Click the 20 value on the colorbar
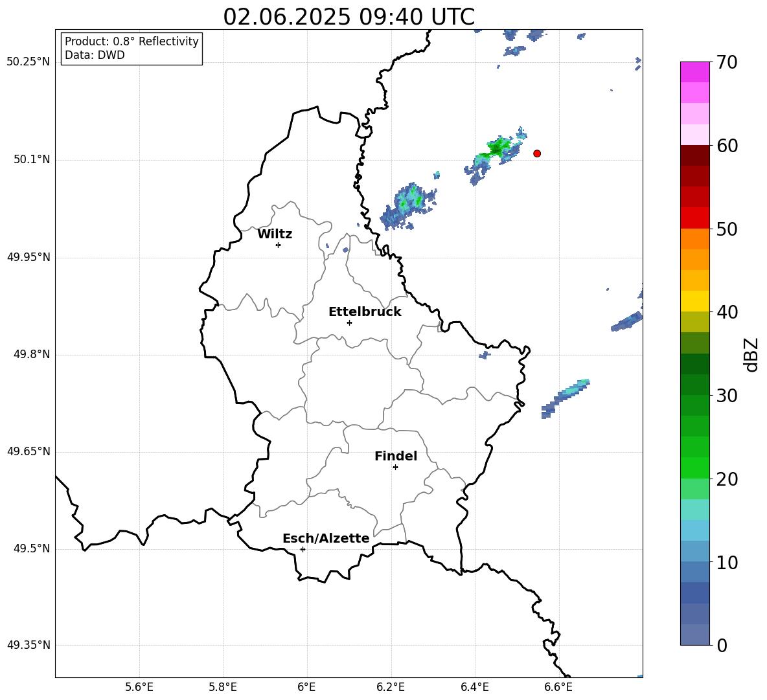The width and height of the screenshot is (767, 700). pos(727,479)
